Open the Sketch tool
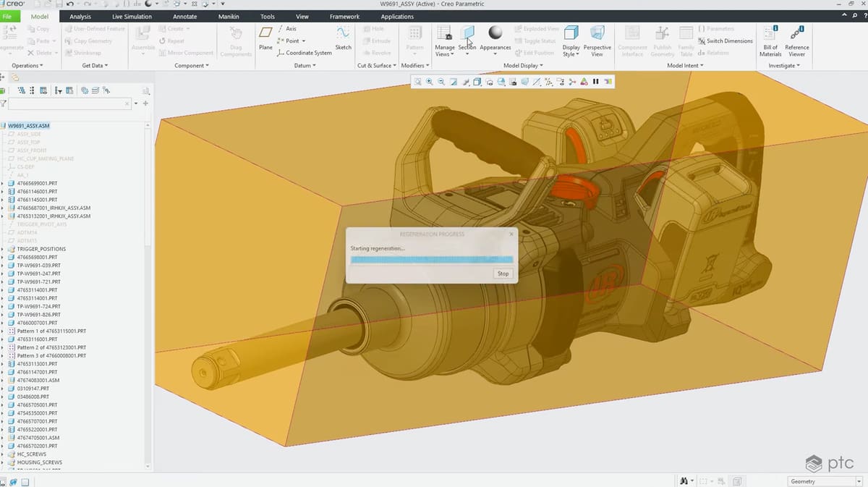Screen dimensions: 868x487 pyautogui.click(x=343, y=38)
